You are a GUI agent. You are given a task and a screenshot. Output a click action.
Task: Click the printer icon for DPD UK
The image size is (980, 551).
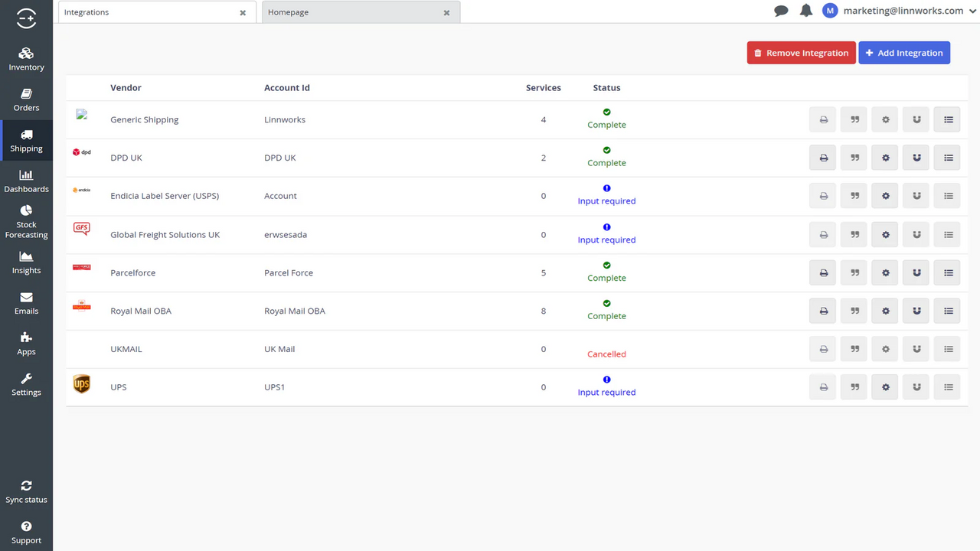[824, 158]
